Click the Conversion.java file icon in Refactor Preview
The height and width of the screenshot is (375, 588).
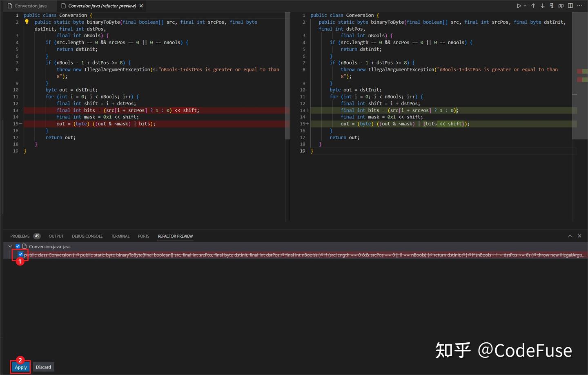click(25, 246)
